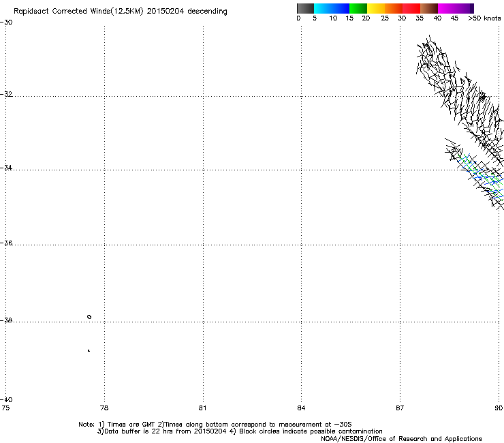Select the orange 25-30 knots legend segment

pyautogui.click(x=393, y=8)
